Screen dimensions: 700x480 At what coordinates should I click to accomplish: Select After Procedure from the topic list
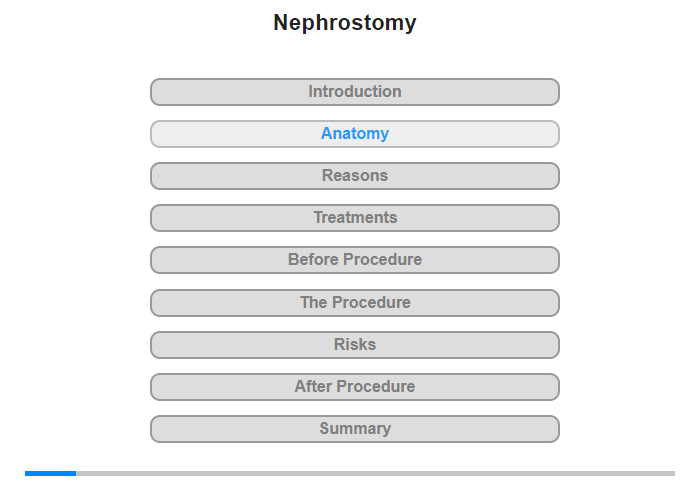click(355, 387)
